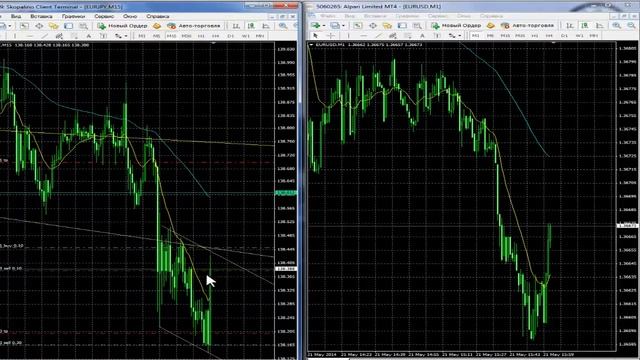
Task: Open Справка menu in Alpari EURUSD window
Action: (491, 16)
